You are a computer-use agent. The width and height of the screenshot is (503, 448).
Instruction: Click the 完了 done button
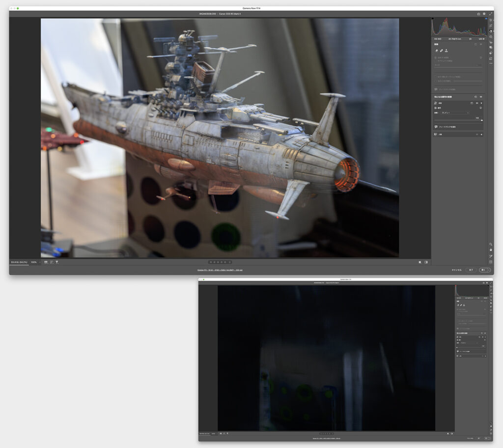[x=471, y=270]
